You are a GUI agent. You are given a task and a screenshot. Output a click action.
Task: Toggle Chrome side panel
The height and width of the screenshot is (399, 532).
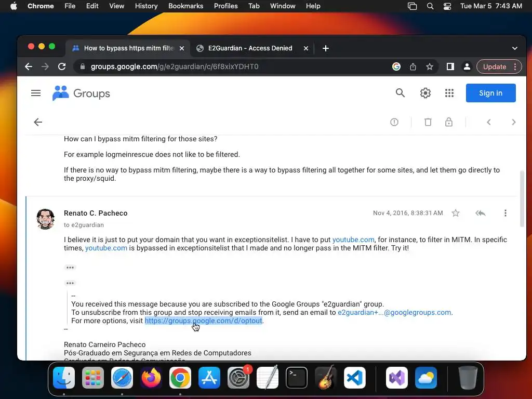click(450, 66)
